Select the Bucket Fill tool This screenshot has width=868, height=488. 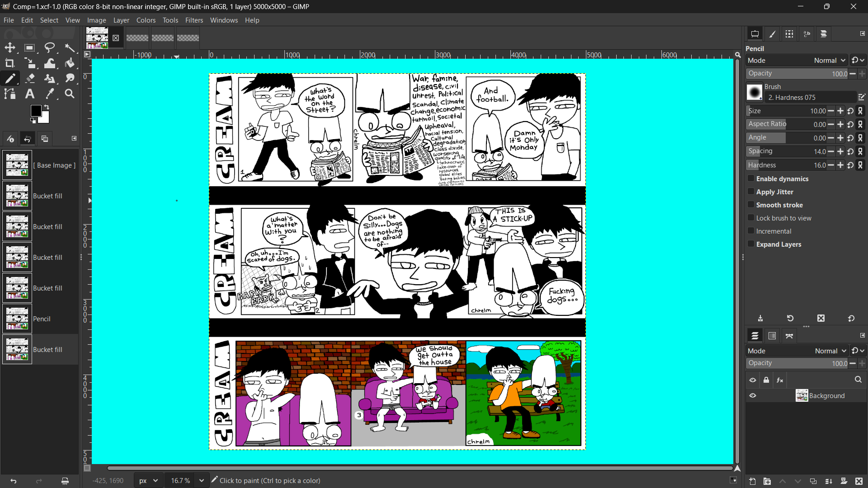[70, 63]
